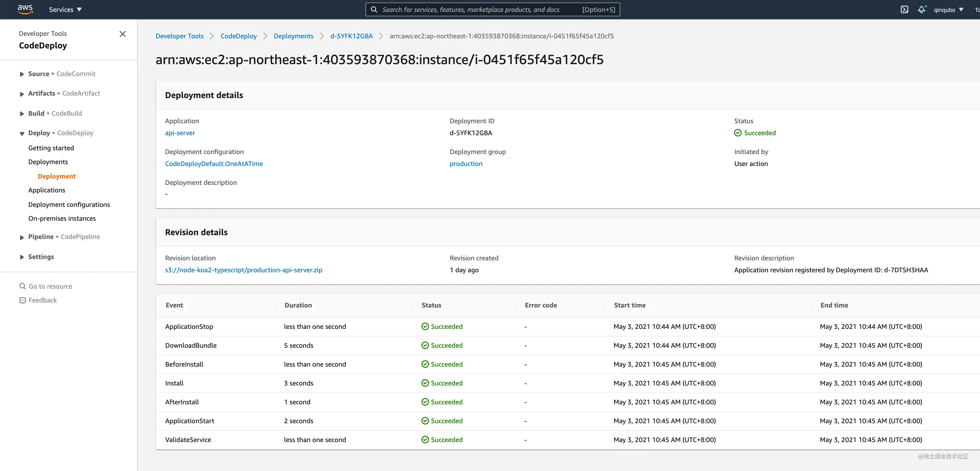Expand the Settings section

(22, 257)
